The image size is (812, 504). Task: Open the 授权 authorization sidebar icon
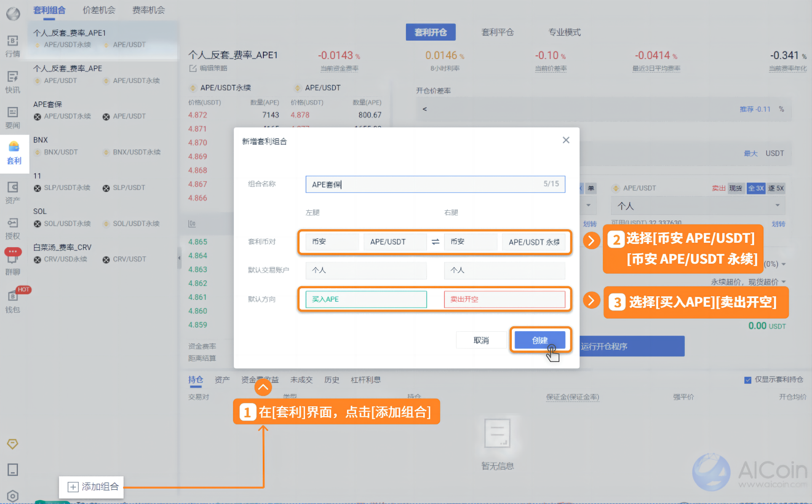13,228
